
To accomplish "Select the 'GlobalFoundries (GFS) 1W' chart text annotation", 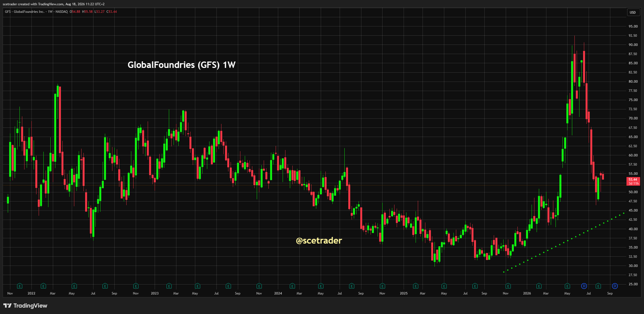I will tap(181, 65).
